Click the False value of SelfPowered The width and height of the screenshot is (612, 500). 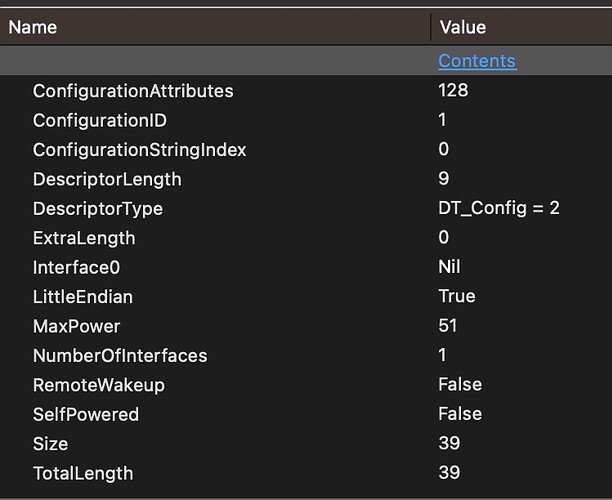click(460, 414)
